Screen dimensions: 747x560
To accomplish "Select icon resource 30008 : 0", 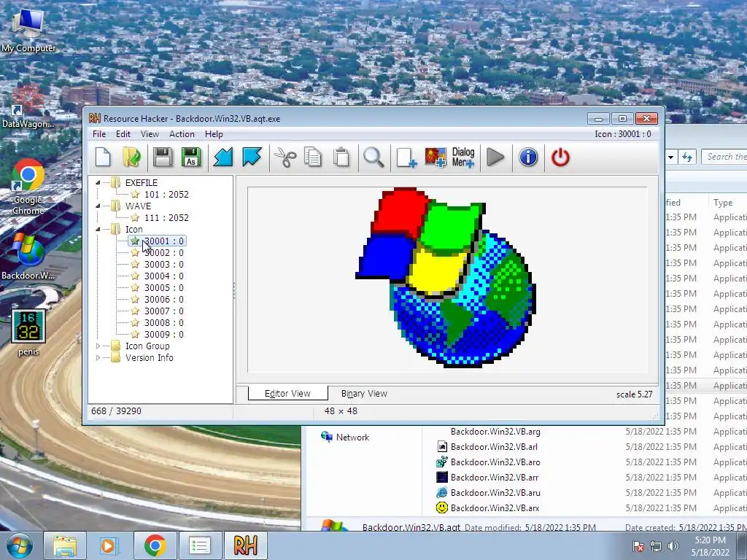I will (164, 323).
